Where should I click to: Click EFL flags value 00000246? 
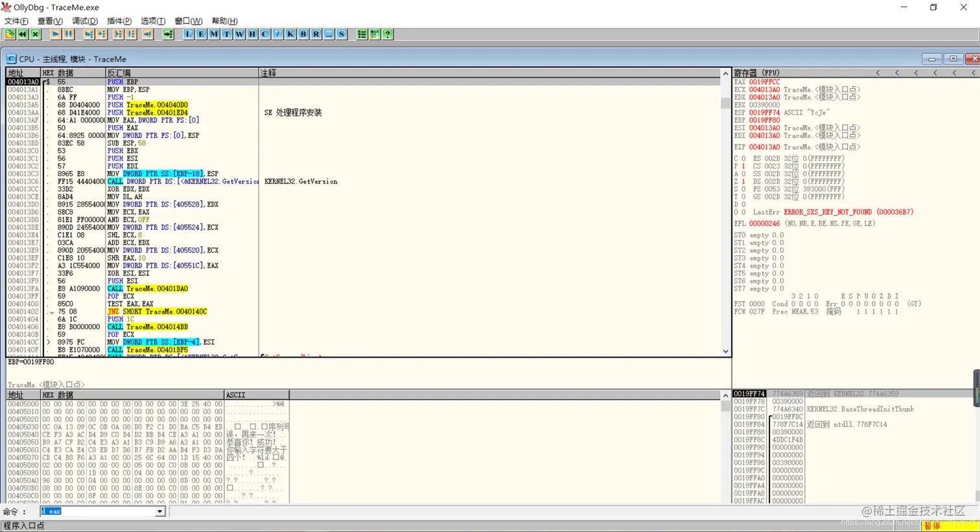point(765,224)
